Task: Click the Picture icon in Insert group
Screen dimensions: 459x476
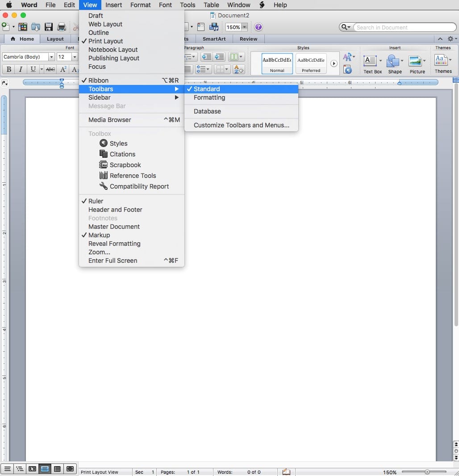Action: (417, 64)
